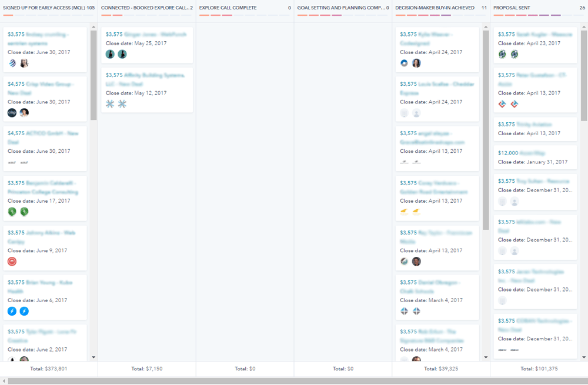The image size is (588, 385).
Task: Click the deal count 26 on the Proposal Sent header
Action: pyautogui.click(x=583, y=8)
